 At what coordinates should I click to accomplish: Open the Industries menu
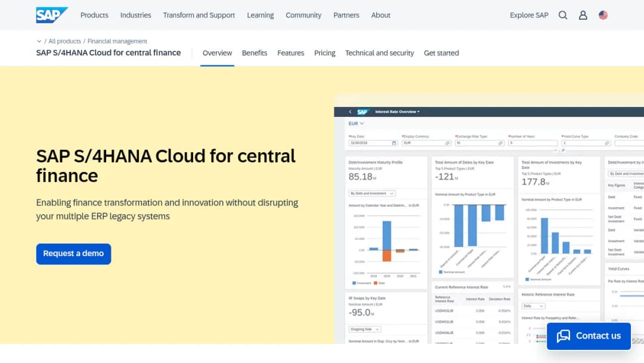pos(135,15)
